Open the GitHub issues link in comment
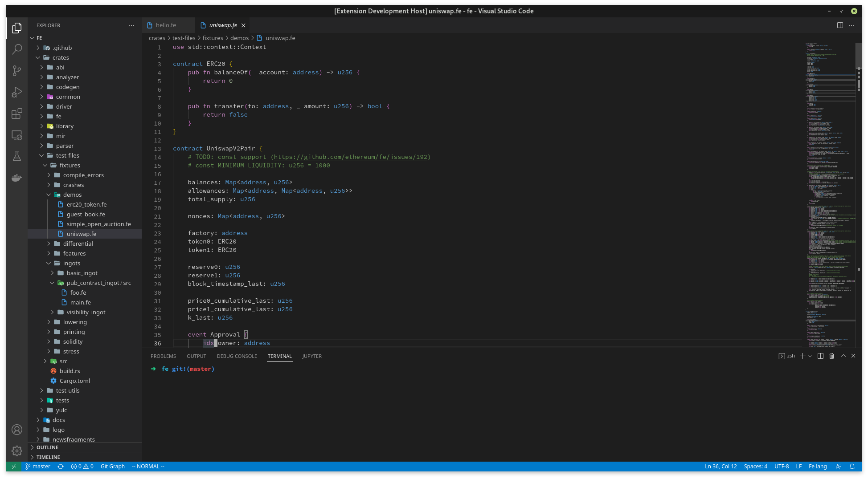 (351, 157)
